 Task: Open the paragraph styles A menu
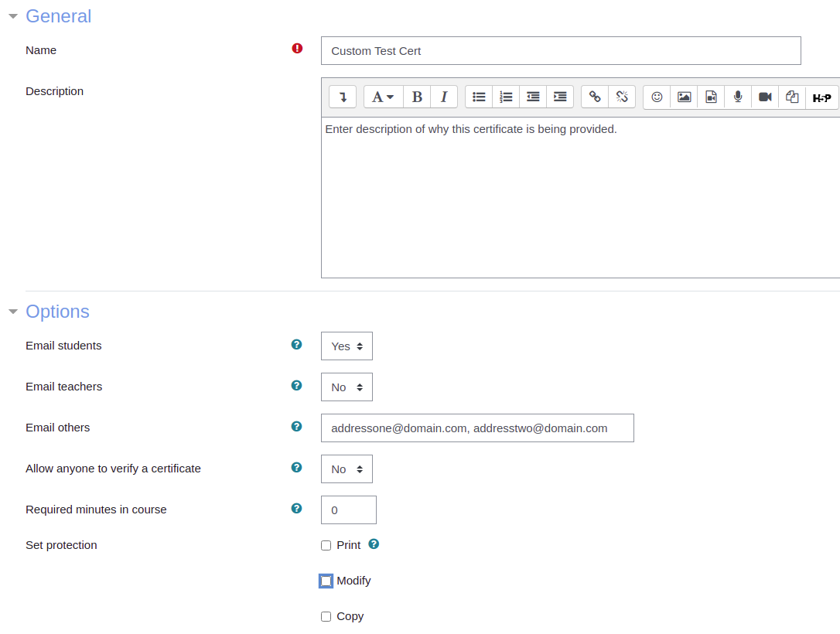[383, 97]
